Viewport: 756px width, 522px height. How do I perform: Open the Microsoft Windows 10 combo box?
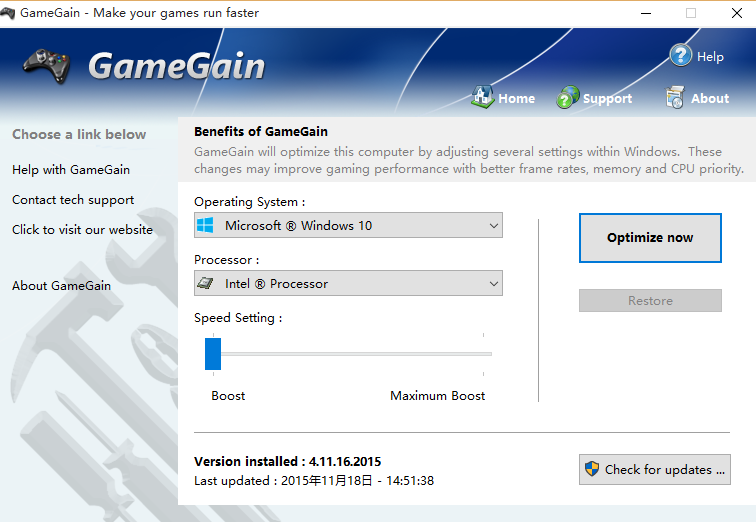(348, 226)
